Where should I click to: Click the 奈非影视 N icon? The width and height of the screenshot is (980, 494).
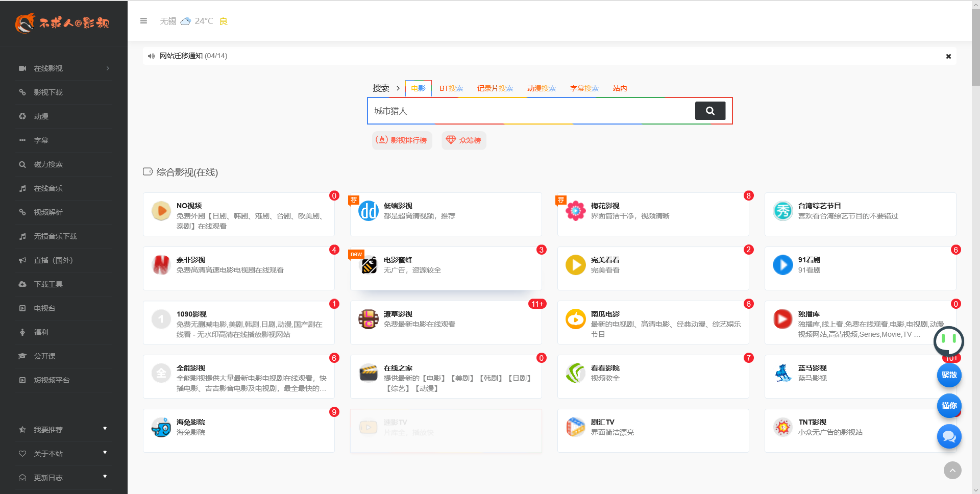coord(161,265)
